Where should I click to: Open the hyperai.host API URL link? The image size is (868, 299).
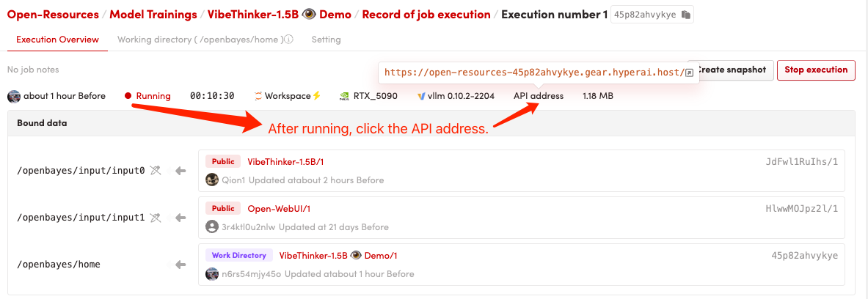pos(533,73)
